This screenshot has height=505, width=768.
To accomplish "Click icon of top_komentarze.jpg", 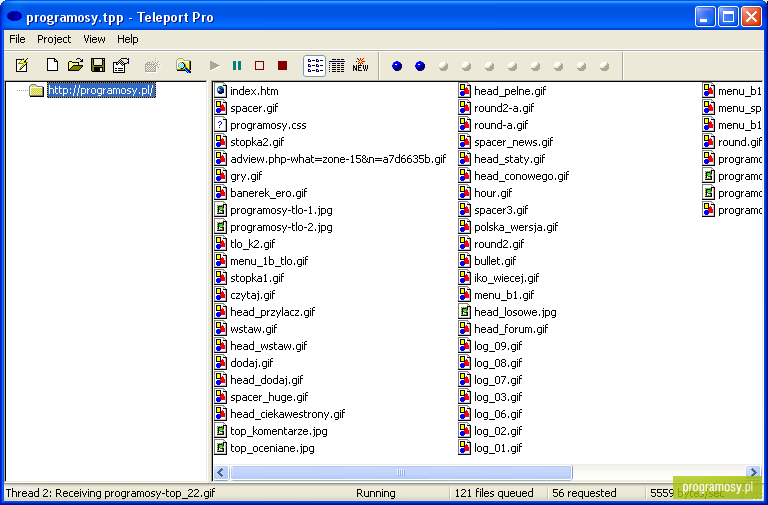I will point(221,431).
